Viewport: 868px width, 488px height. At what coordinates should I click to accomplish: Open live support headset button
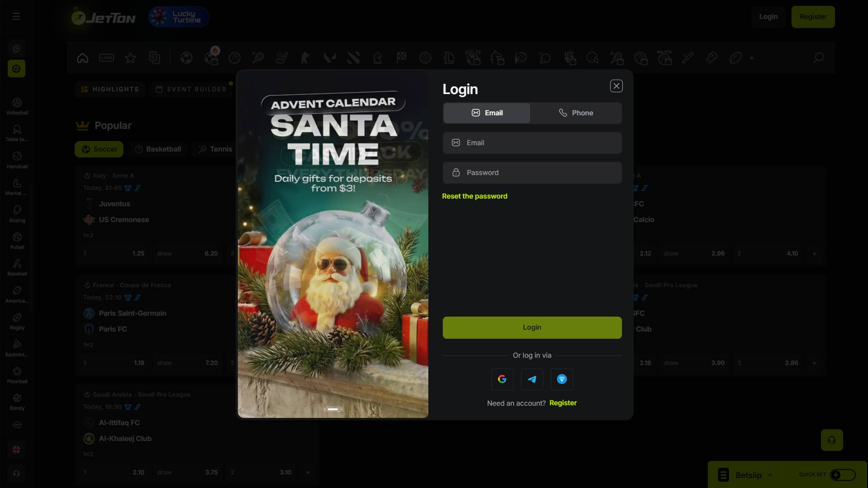831,440
